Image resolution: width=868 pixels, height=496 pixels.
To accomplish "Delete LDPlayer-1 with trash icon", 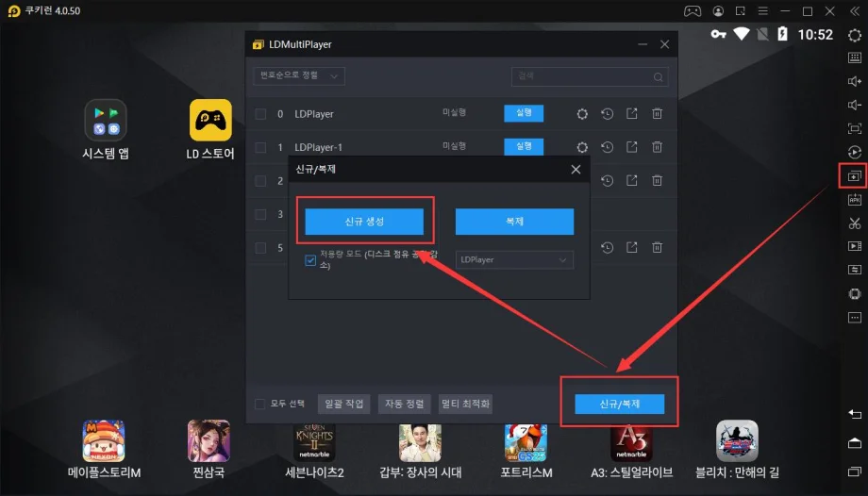I will tap(657, 147).
